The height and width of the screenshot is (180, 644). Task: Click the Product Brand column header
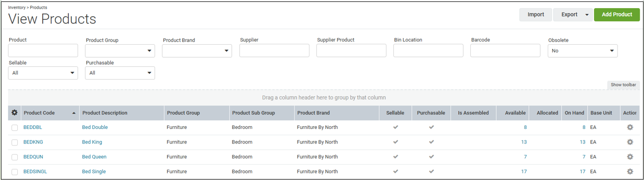313,113
